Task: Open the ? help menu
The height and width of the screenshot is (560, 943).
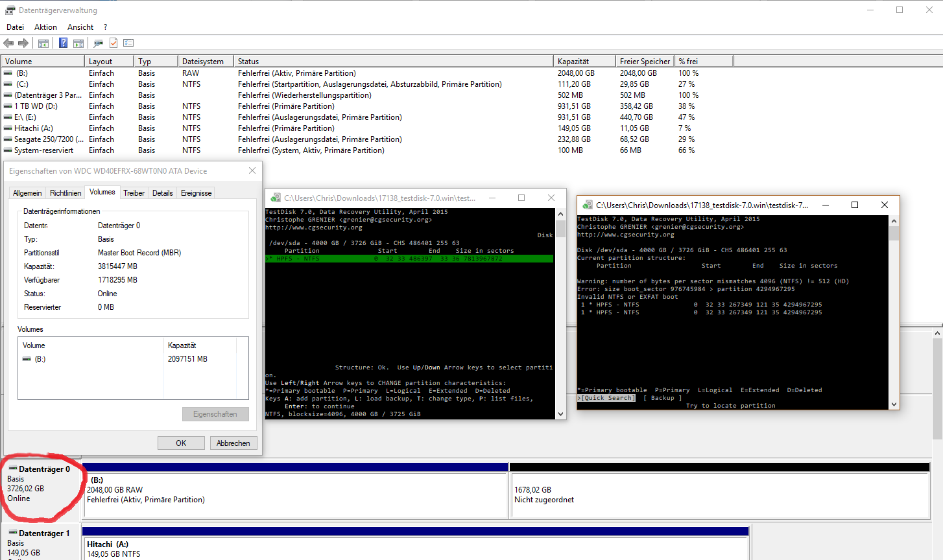Action: coord(105,27)
